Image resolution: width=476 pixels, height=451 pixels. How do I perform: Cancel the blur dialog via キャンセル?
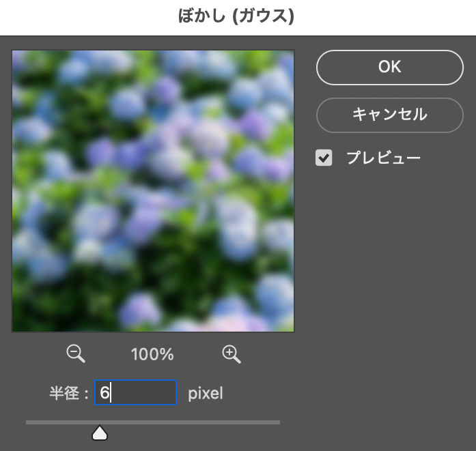[x=390, y=115]
